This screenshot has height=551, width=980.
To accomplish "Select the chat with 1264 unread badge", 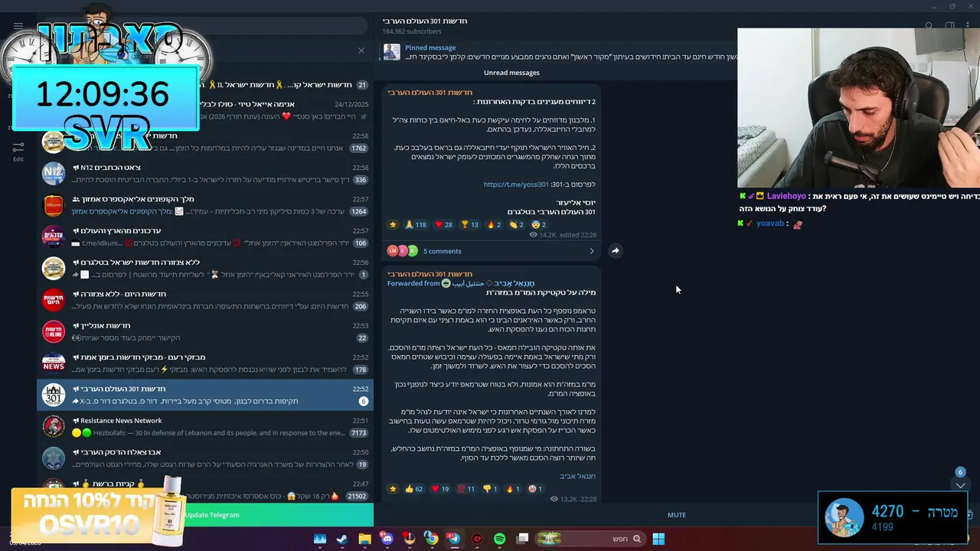I will 205,205.
